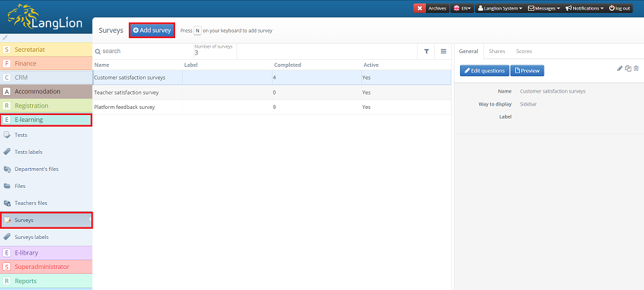Open the Messages dropdown
The image size is (644, 290).
point(544,8)
